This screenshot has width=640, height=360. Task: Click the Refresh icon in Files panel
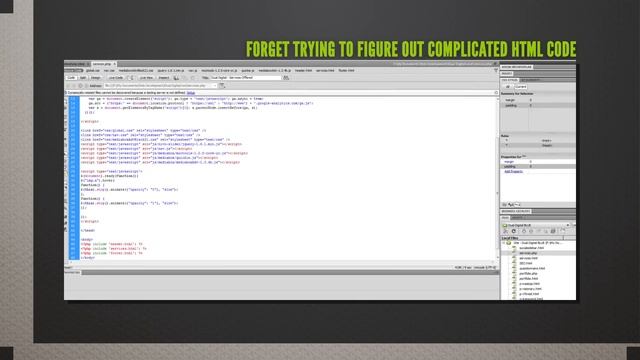click(x=514, y=231)
